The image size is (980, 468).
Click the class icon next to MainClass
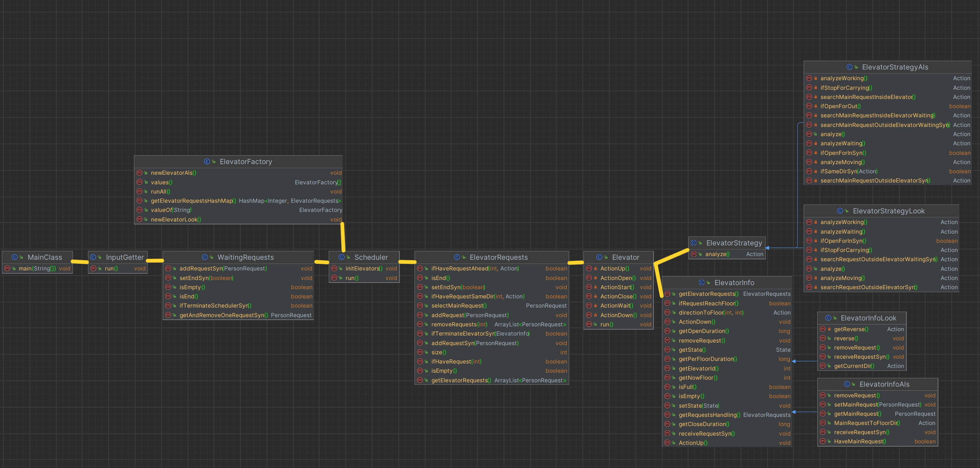14,258
